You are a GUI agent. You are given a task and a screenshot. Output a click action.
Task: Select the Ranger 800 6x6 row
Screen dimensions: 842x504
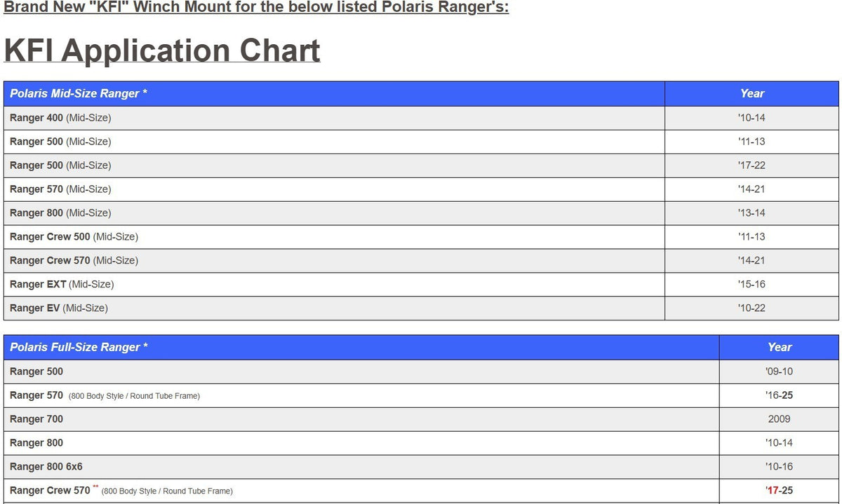point(421,467)
